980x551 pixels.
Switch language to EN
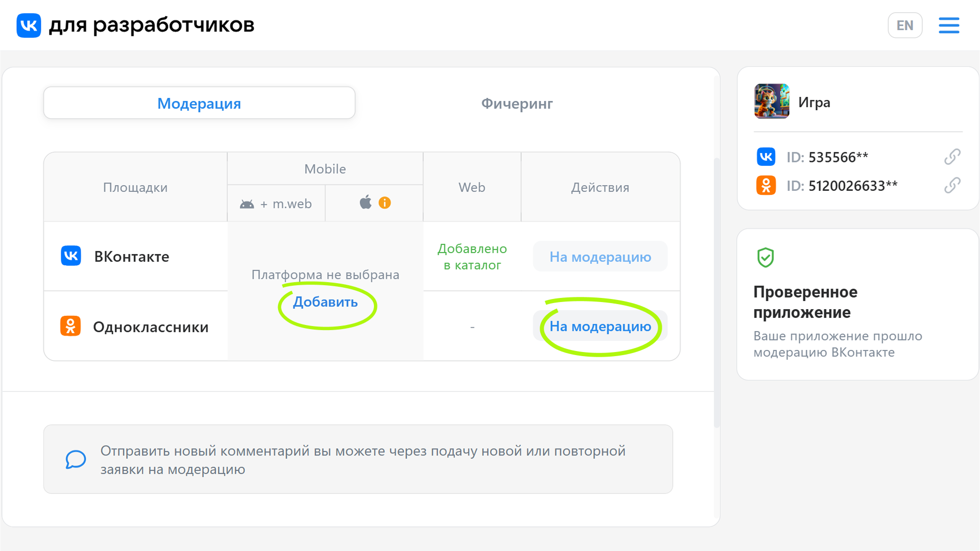[x=904, y=26]
